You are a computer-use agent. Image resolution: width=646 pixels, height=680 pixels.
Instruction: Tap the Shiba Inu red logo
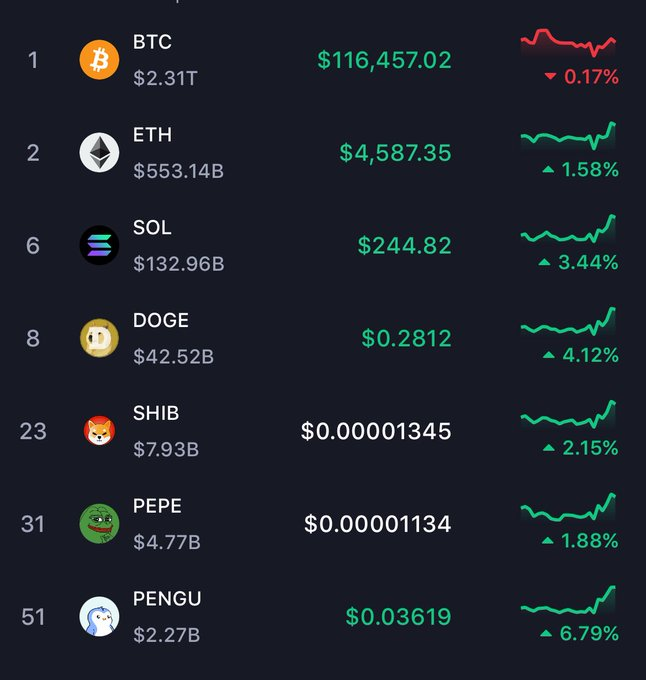[x=99, y=431]
